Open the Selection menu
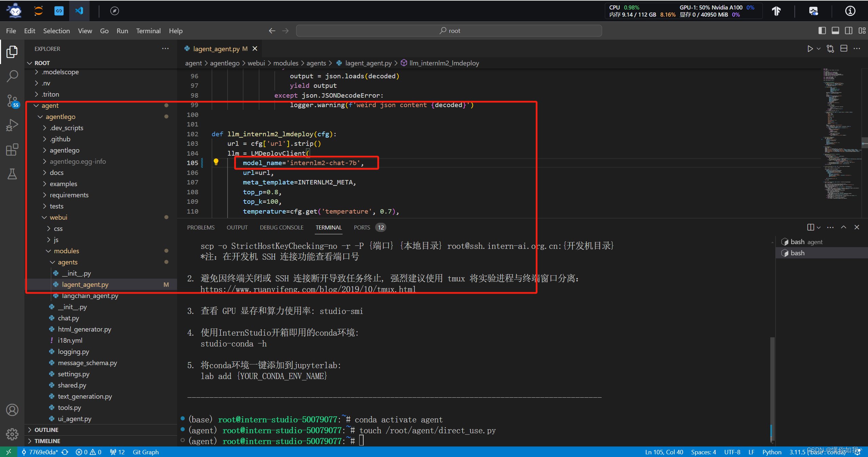 pyautogui.click(x=56, y=31)
